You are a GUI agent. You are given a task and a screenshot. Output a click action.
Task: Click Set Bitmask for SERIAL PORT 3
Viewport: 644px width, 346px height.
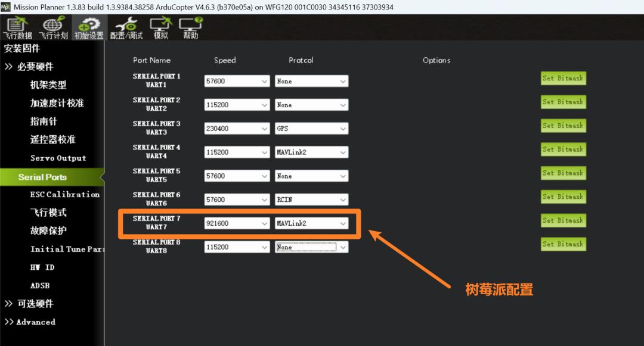click(x=563, y=126)
